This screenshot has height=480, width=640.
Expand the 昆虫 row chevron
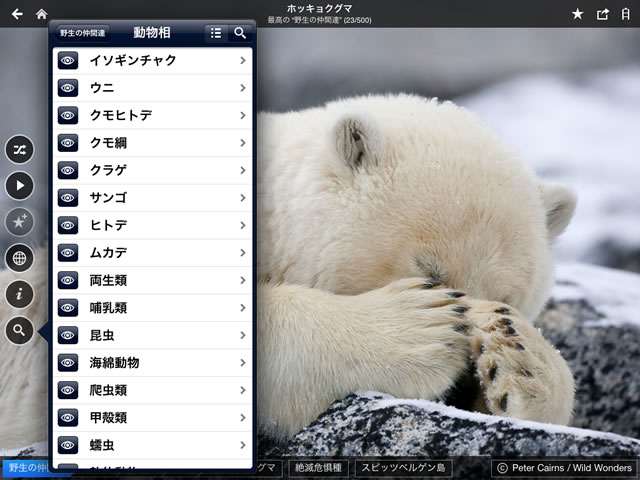[x=243, y=335]
